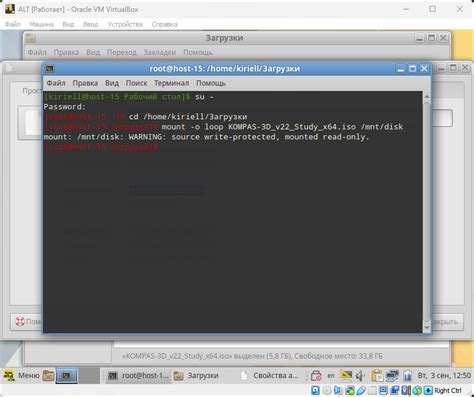Click VirtualBox hard disk activity status icon
474x397 pixels.
point(315,390)
